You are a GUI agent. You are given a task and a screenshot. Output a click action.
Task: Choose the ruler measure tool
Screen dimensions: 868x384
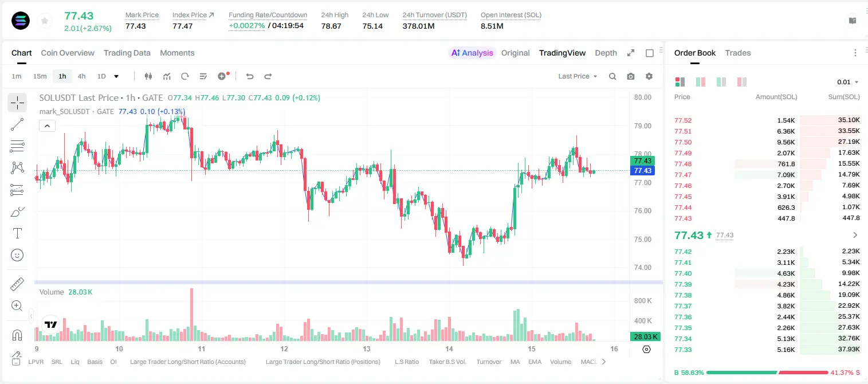click(17, 284)
